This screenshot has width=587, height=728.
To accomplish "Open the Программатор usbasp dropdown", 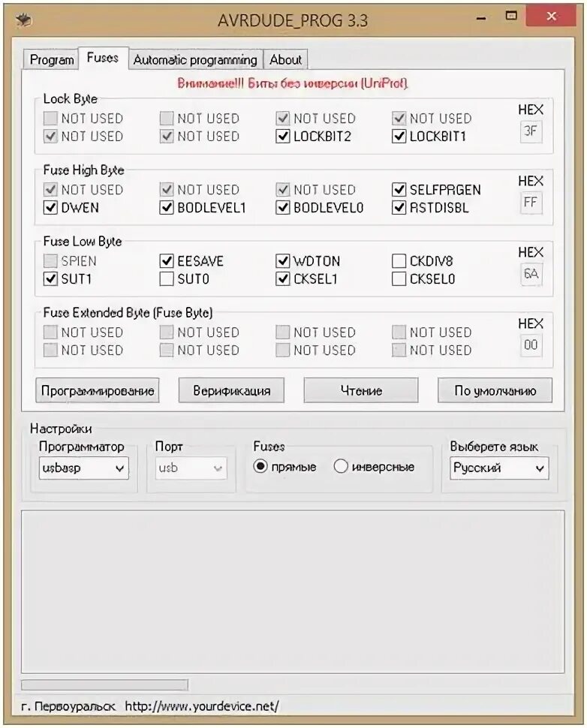I will 83,468.
